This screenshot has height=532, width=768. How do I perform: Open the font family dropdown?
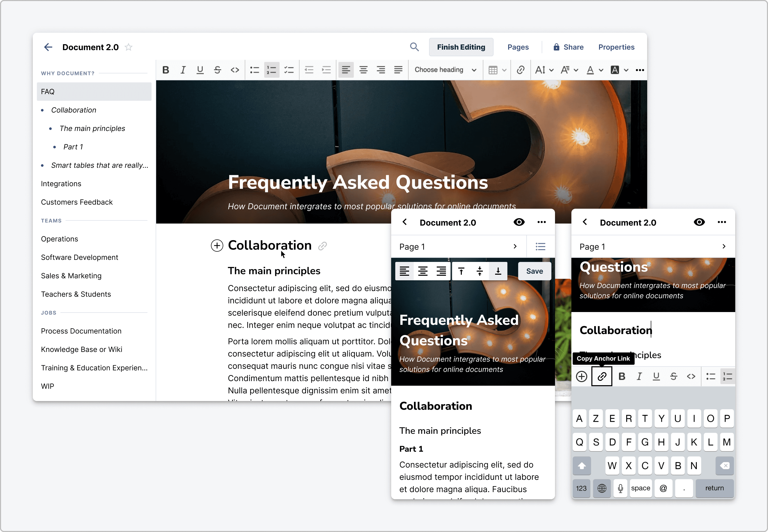coord(569,70)
